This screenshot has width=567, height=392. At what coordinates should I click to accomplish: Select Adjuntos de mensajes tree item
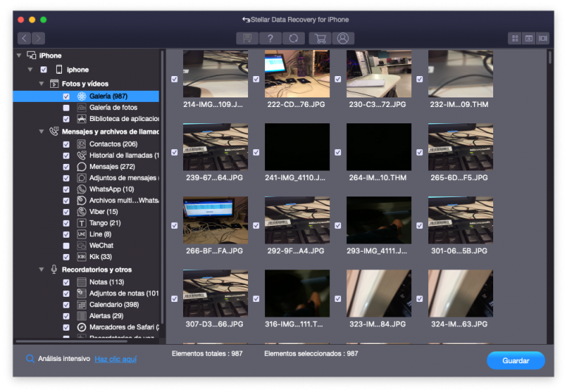[x=124, y=178]
